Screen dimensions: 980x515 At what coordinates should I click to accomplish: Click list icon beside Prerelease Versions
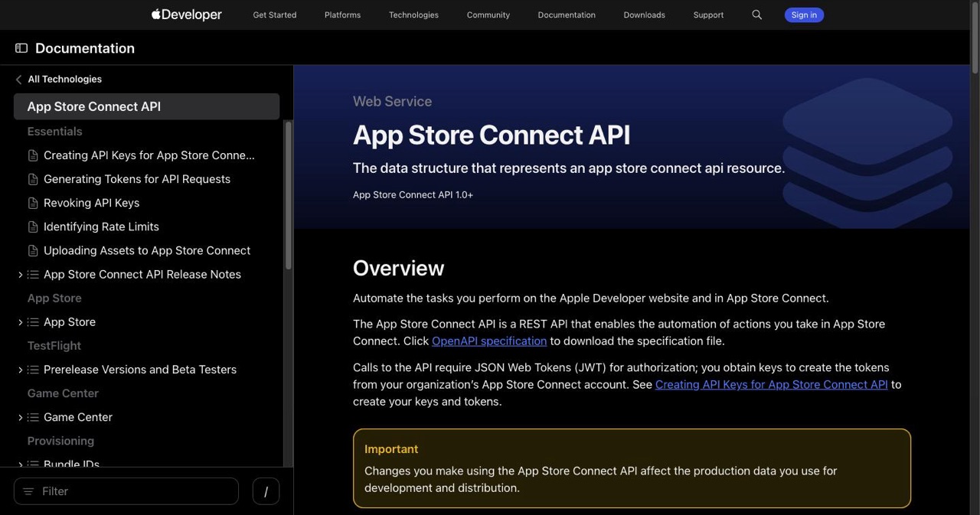click(x=33, y=370)
